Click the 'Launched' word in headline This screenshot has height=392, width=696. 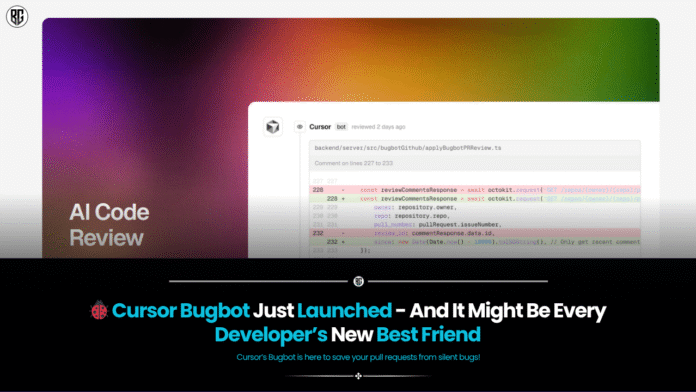pos(344,310)
